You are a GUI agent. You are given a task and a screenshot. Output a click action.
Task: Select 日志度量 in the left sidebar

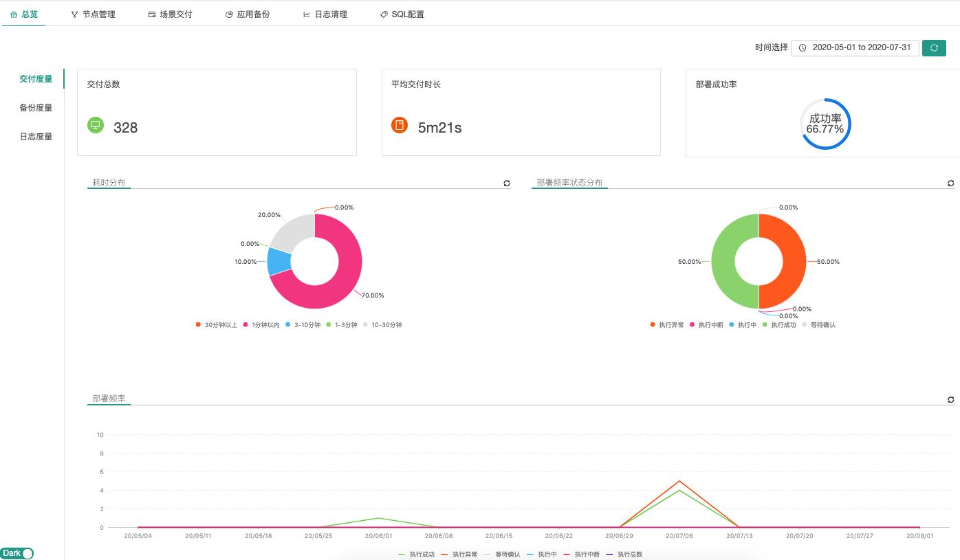tap(35, 136)
